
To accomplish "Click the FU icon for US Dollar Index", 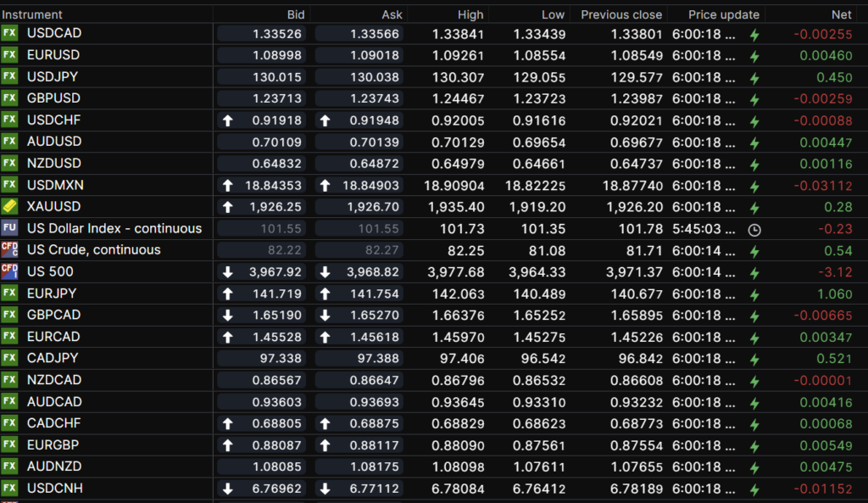I will pos(9,228).
